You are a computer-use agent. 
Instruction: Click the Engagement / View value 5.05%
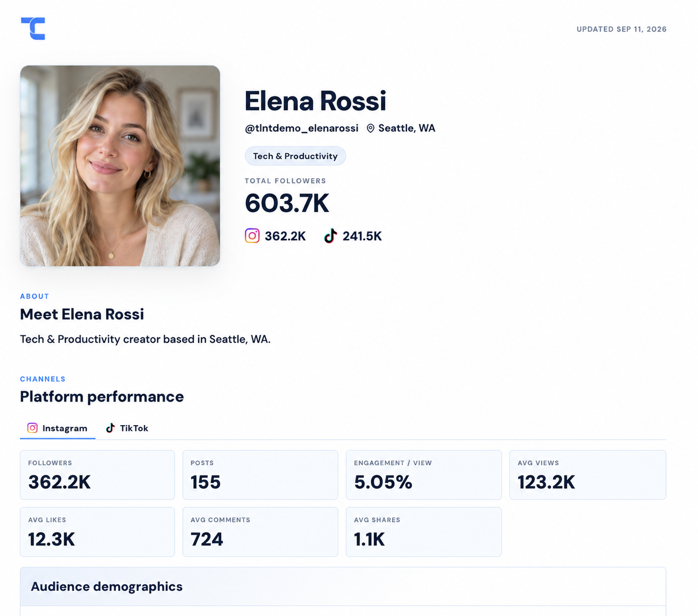(x=383, y=482)
